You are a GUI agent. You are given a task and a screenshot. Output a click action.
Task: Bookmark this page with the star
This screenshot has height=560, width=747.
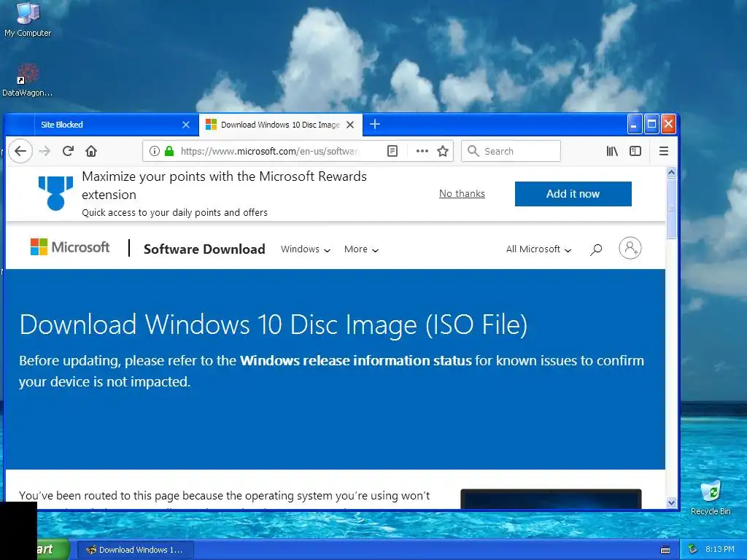point(443,152)
